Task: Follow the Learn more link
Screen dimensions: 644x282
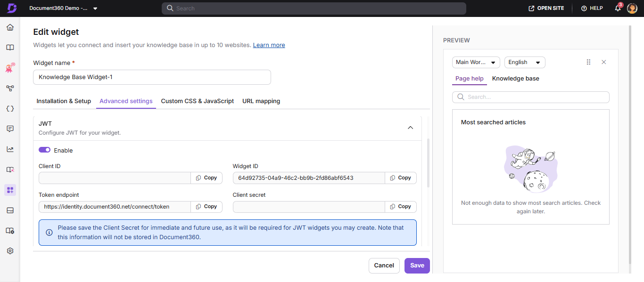Action: tap(269, 45)
